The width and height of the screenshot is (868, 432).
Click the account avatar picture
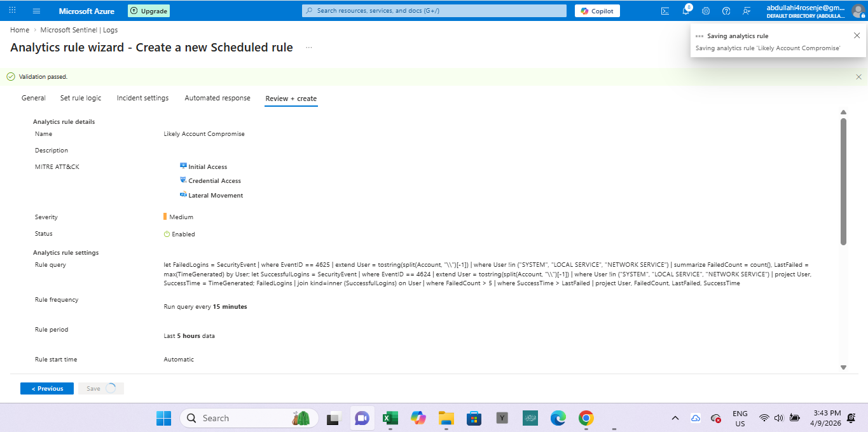click(858, 11)
